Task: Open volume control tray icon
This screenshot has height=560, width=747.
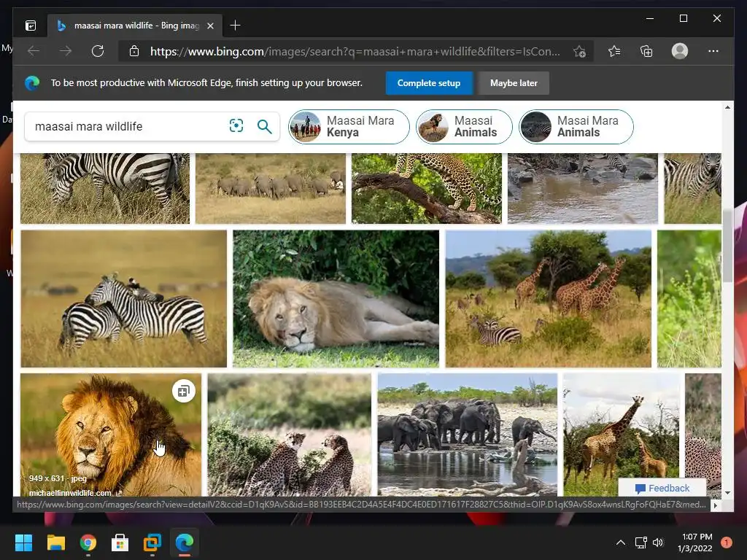Action: coord(658,542)
